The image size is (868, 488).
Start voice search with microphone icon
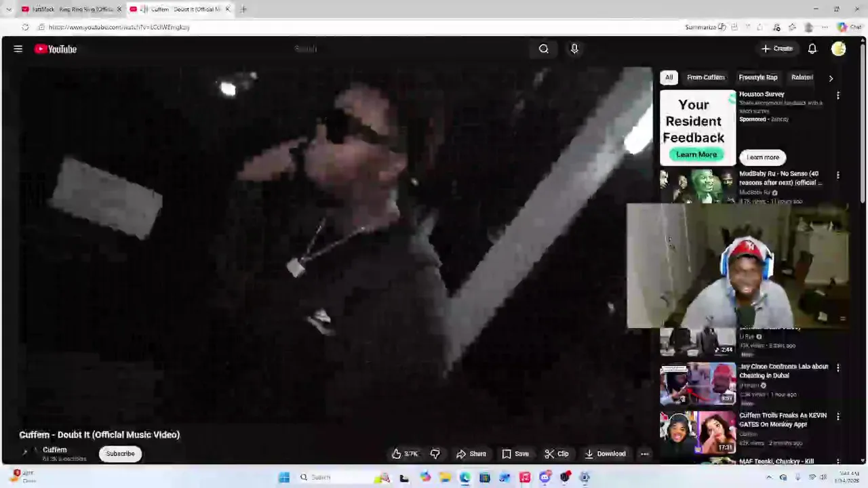(574, 49)
